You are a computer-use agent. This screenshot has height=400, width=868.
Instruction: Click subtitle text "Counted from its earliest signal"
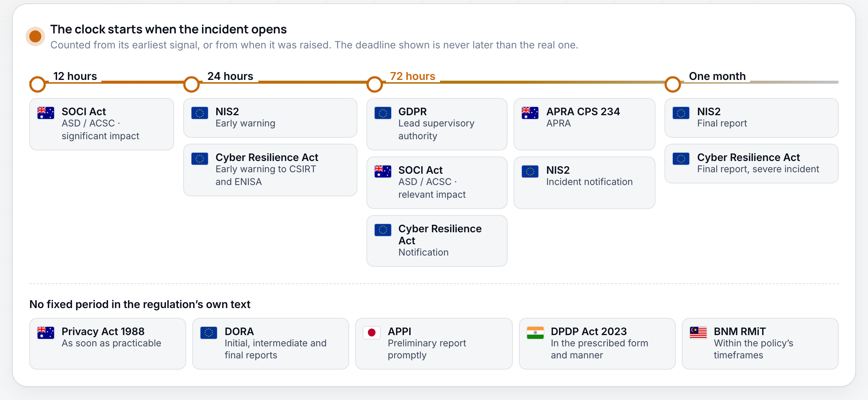click(x=125, y=45)
